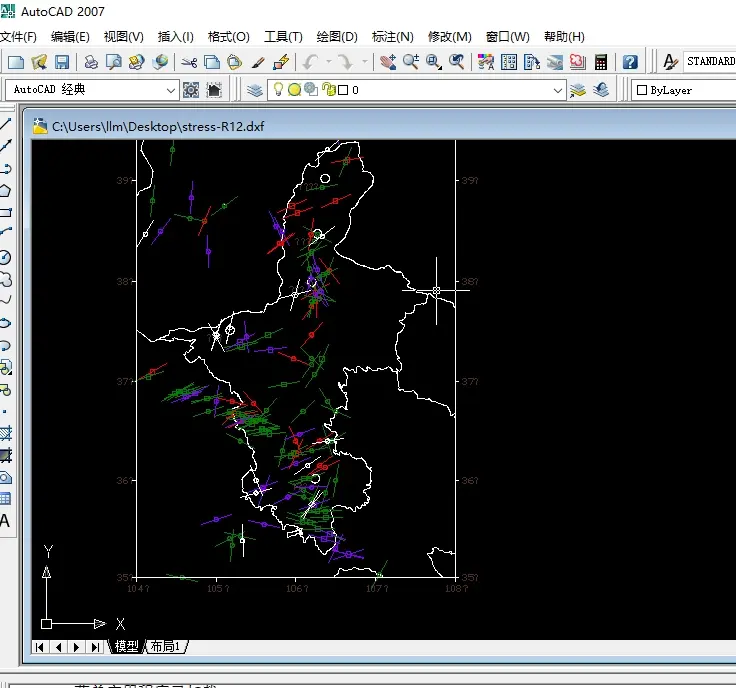Open the Redo history dropdown arrow
The height and width of the screenshot is (688, 736).
pyautogui.click(x=365, y=61)
